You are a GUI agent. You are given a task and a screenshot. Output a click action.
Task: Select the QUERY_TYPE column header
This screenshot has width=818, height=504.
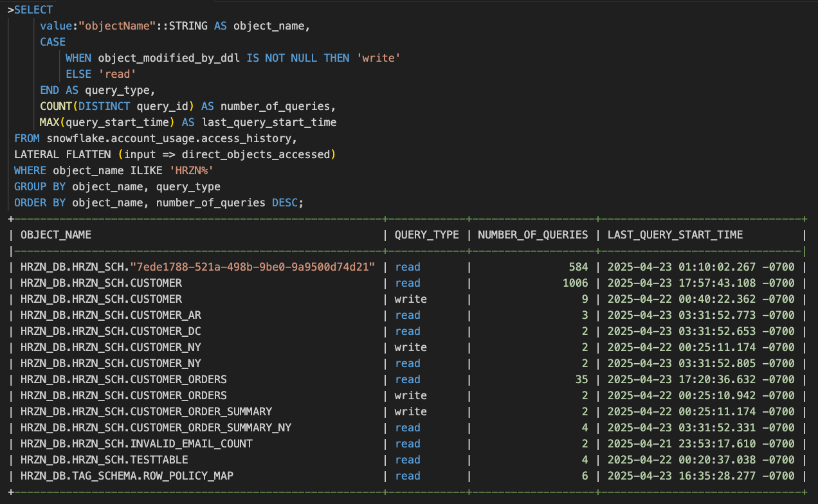[426, 235]
